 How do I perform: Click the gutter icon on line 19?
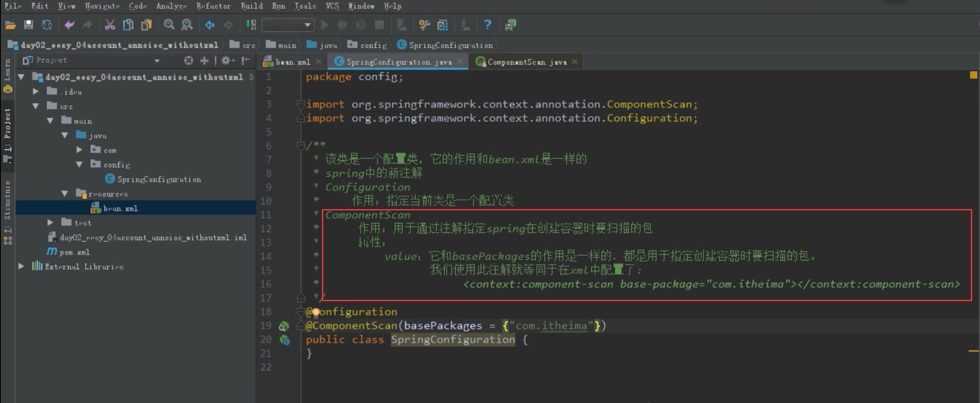tap(284, 326)
